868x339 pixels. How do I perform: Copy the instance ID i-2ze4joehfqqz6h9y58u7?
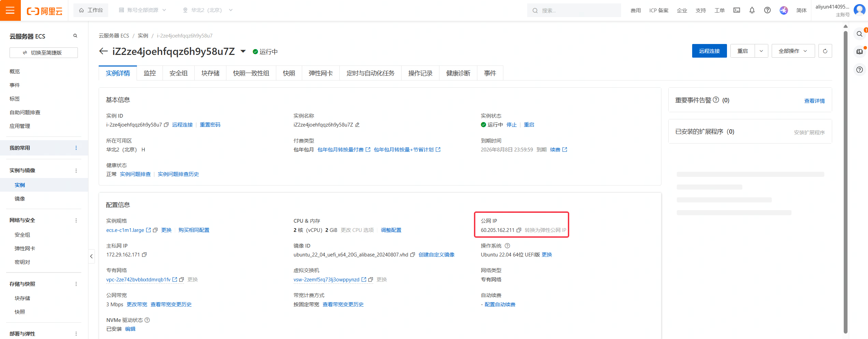point(166,125)
